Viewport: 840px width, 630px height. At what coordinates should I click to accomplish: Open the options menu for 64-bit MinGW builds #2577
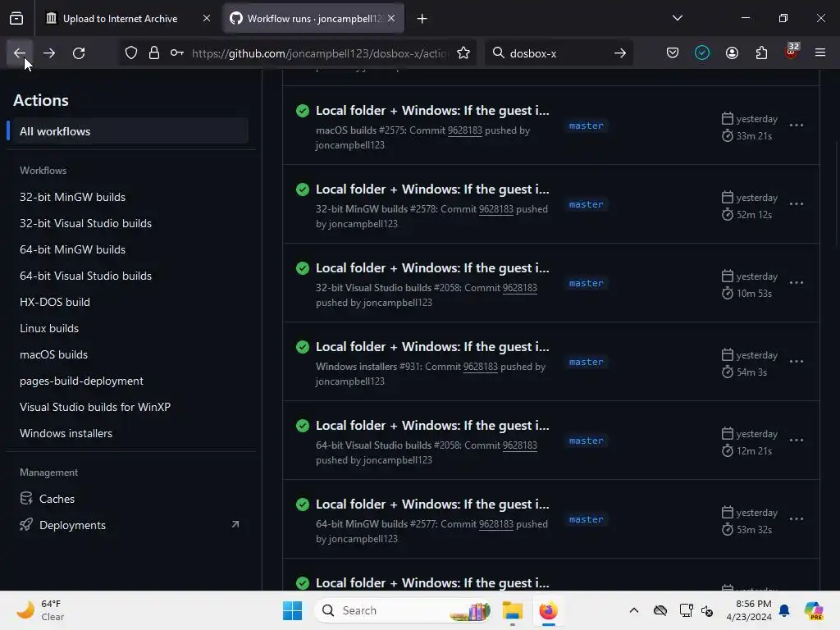coord(796,519)
